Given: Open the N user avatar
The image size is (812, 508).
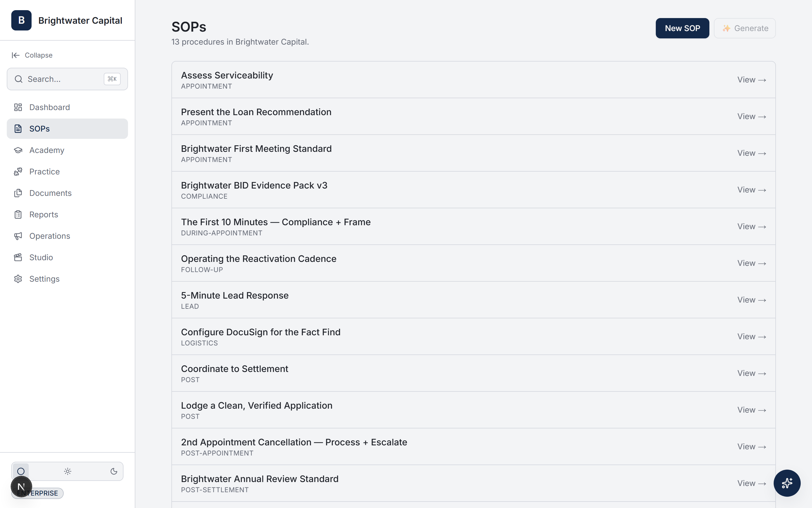Looking at the screenshot, I should click(x=21, y=487).
